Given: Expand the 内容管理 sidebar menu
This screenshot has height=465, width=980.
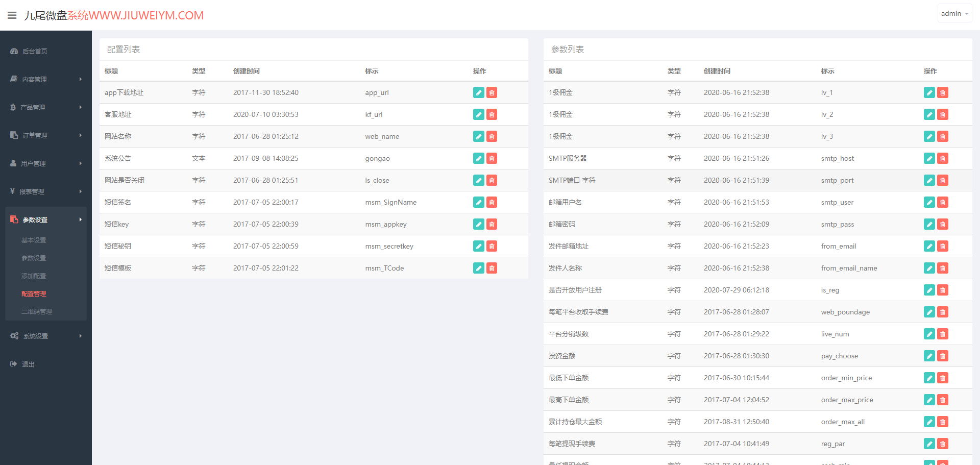Looking at the screenshot, I should click(46, 79).
